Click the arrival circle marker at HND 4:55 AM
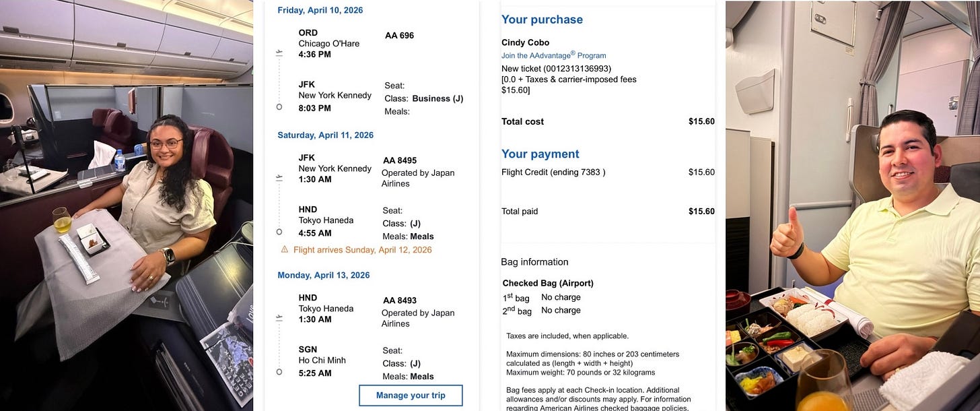The width and height of the screenshot is (980, 411). 279,232
